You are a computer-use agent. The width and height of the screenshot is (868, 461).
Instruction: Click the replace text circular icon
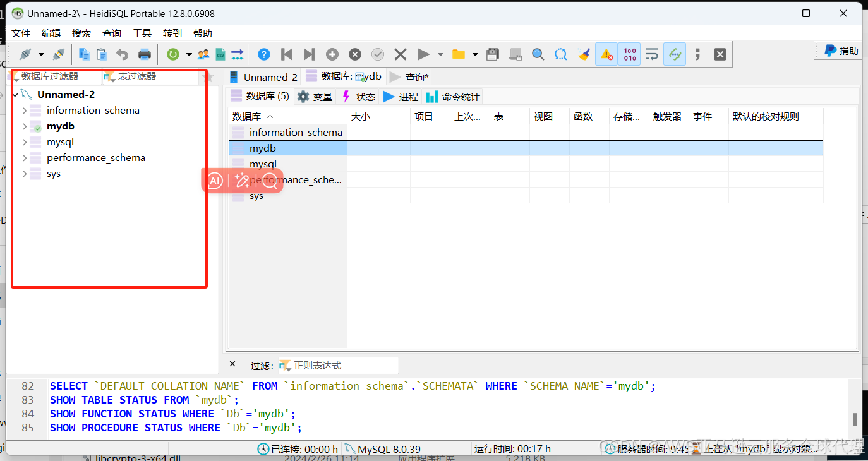click(x=560, y=54)
